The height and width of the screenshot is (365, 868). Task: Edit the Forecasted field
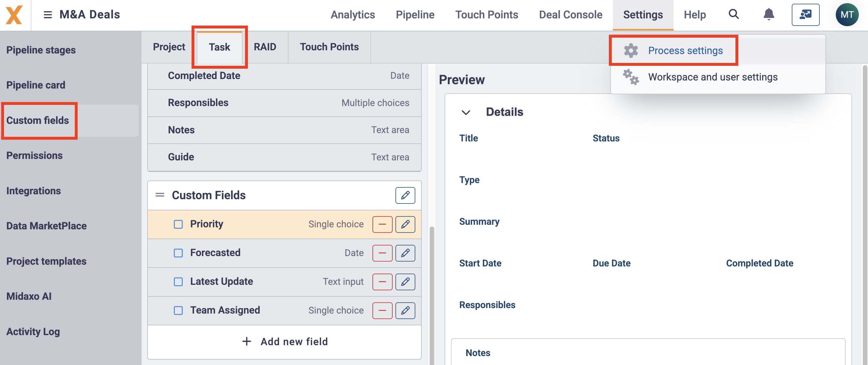[x=405, y=253]
